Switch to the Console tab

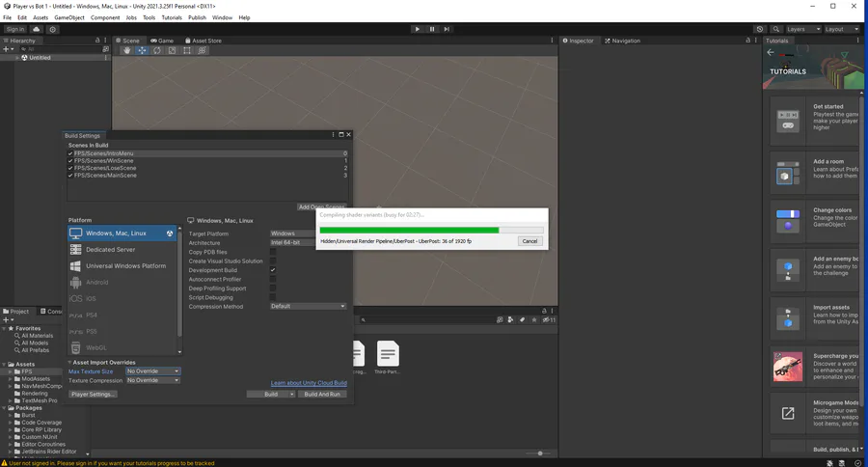50,312
